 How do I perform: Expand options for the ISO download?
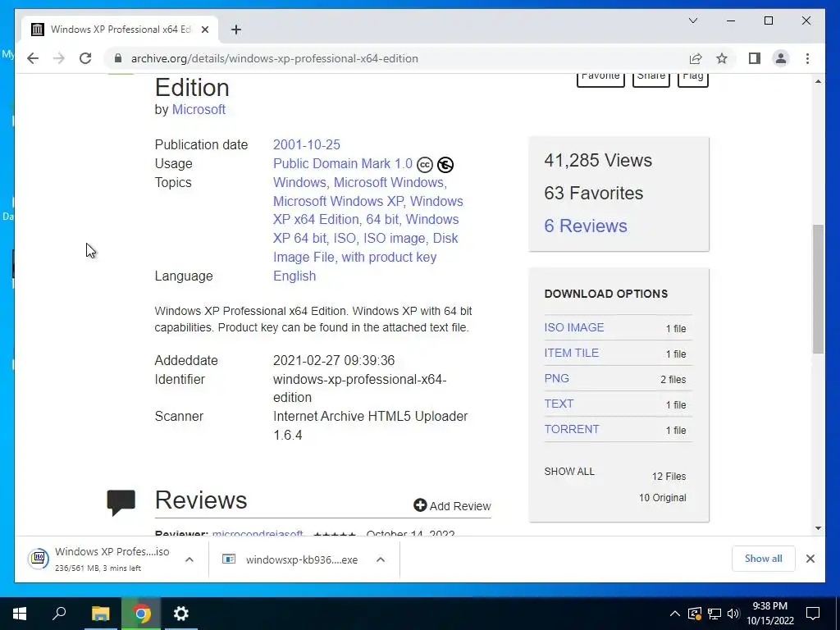[189, 559]
